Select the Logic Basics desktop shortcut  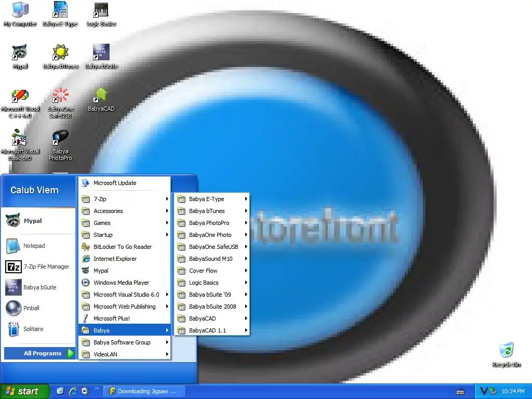click(x=101, y=14)
